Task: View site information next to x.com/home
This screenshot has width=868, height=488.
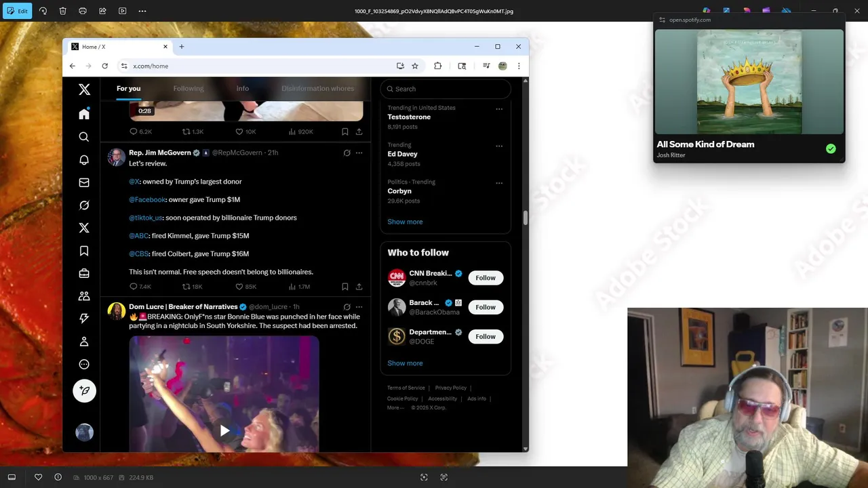Action: [123, 66]
